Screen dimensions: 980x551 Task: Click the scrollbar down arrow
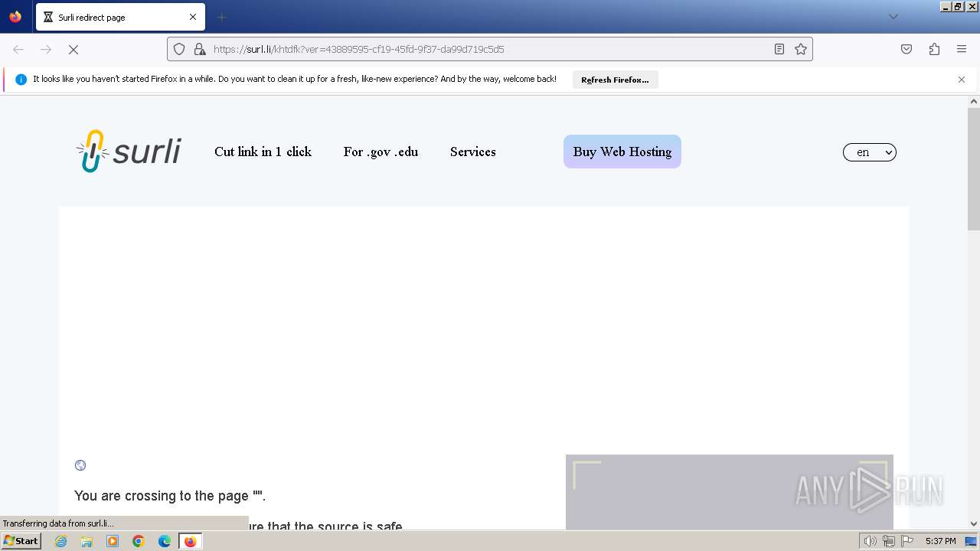[x=974, y=524]
